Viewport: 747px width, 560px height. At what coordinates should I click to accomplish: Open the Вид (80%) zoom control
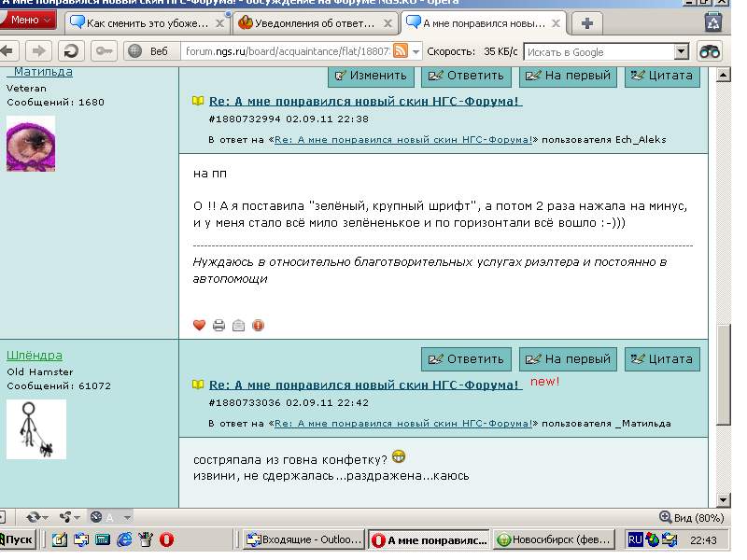(692, 517)
